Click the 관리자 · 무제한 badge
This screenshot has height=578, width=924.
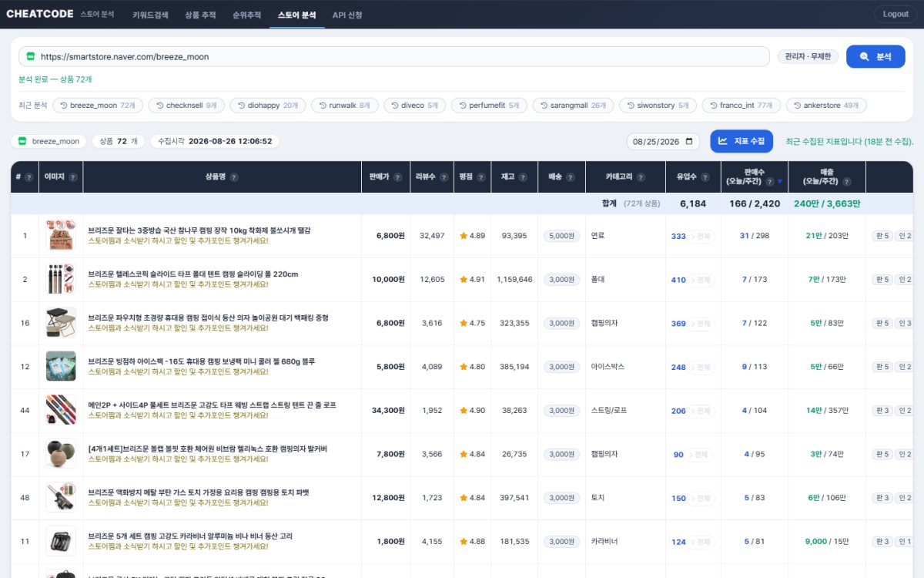[x=808, y=56]
